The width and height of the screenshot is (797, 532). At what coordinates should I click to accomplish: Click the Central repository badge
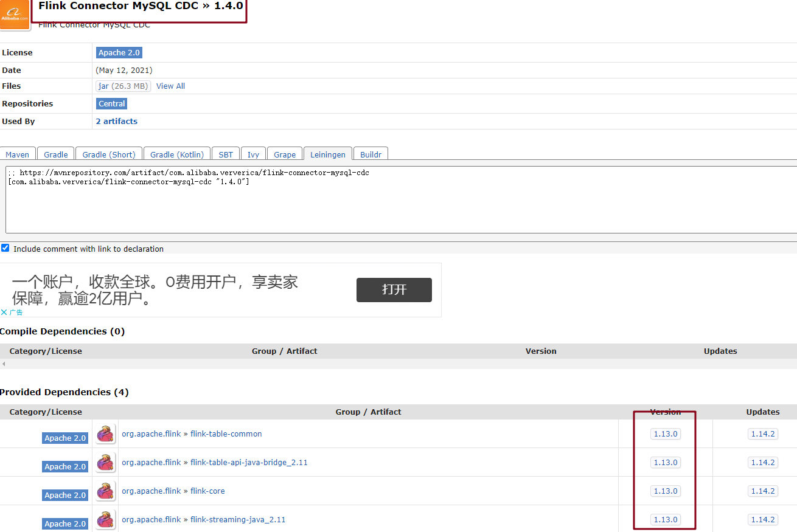111,103
